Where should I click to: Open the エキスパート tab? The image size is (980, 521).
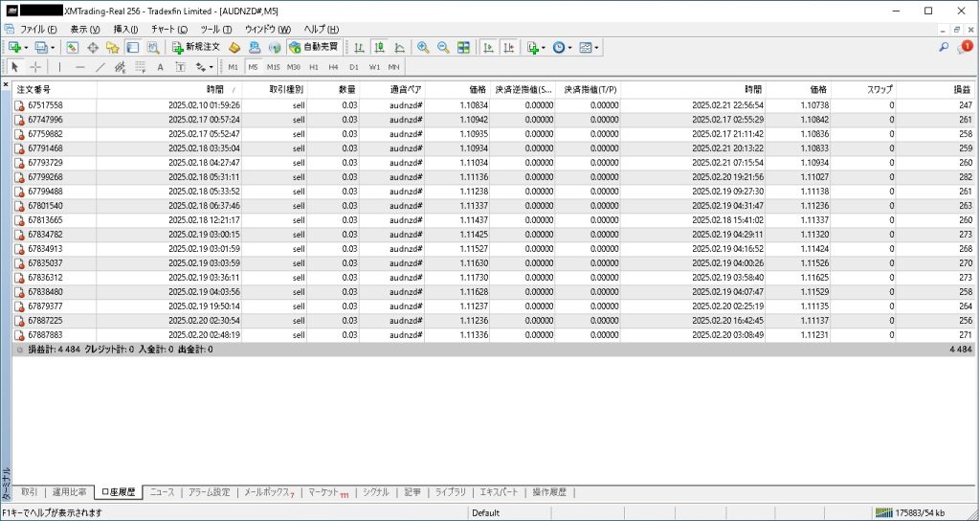pos(499,492)
